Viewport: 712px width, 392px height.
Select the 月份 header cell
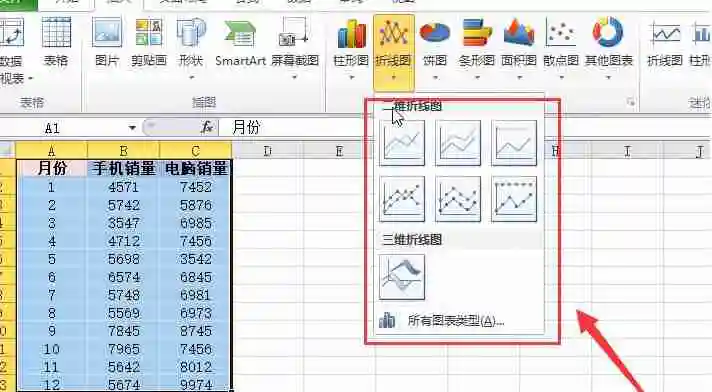(x=51, y=168)
